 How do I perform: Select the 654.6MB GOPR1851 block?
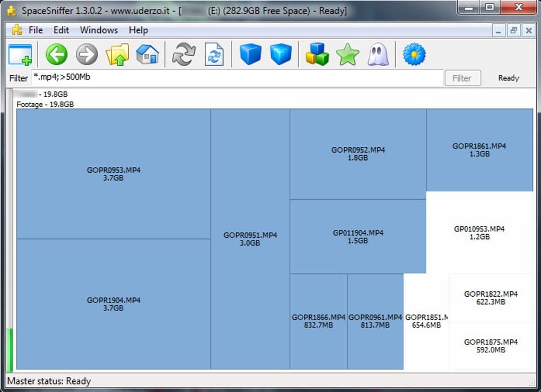426,321
